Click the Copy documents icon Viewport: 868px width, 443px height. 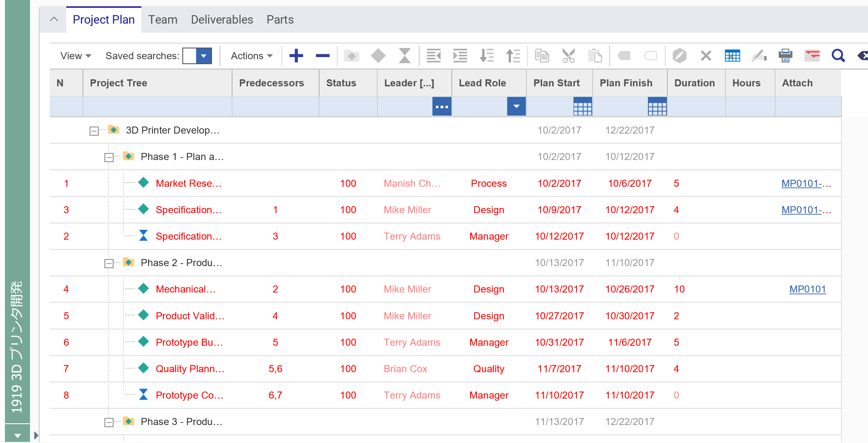tap(540, 55)
